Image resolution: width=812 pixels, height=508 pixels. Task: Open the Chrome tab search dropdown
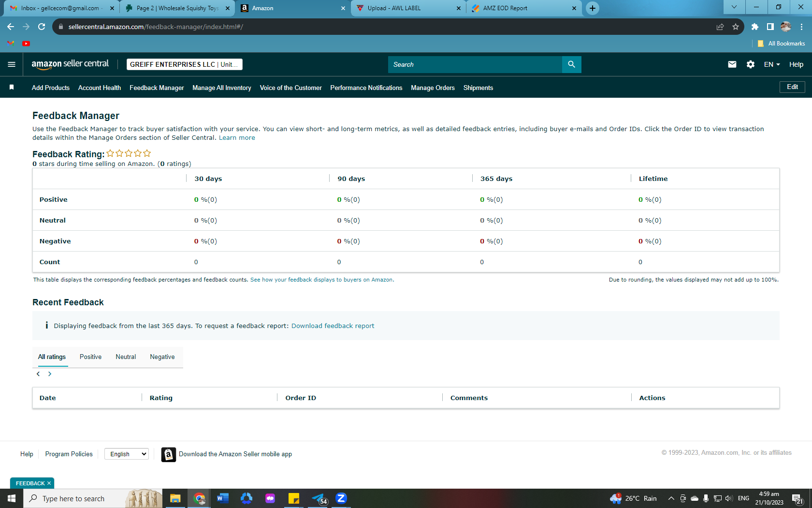pos(734,7)
